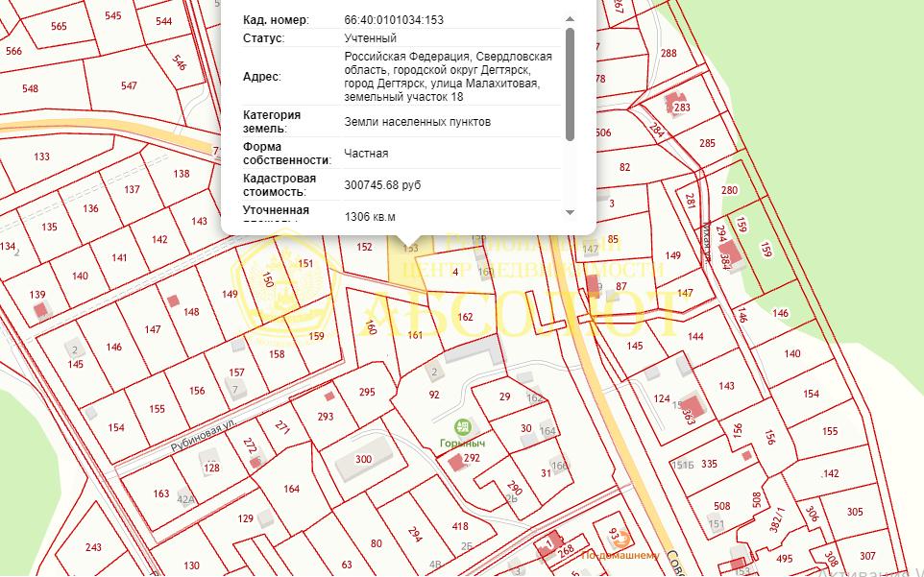Select parcel 151 on the map

pyautogui.click(x=305, y=264)
